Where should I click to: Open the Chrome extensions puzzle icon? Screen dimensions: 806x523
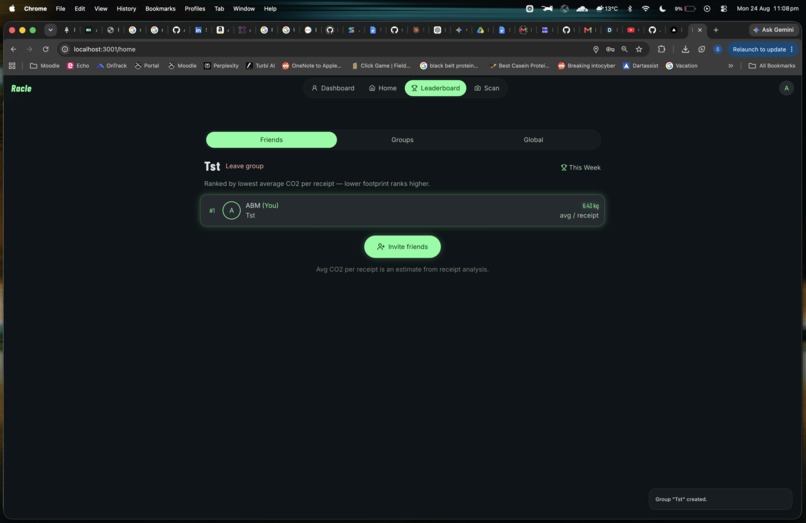point(662,49)
